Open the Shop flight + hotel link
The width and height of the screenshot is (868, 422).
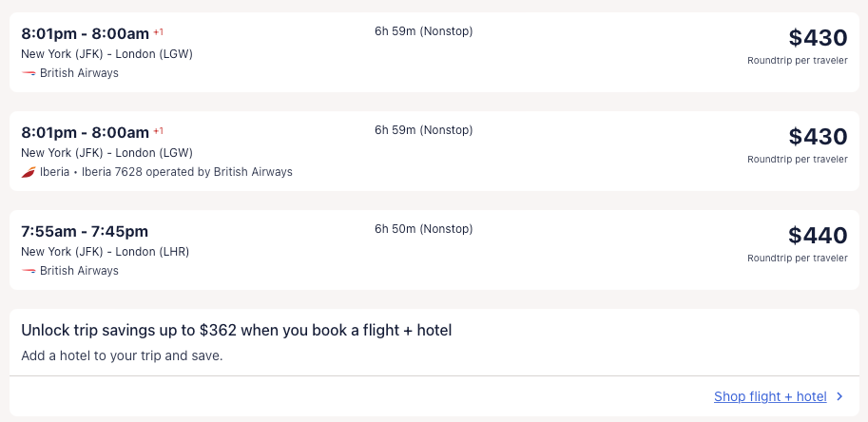[770, 397]
